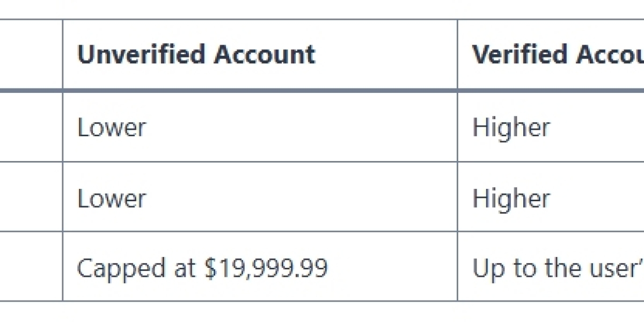
Task: Click the 'Up to the user' cell
Action: tap(551, 267)
